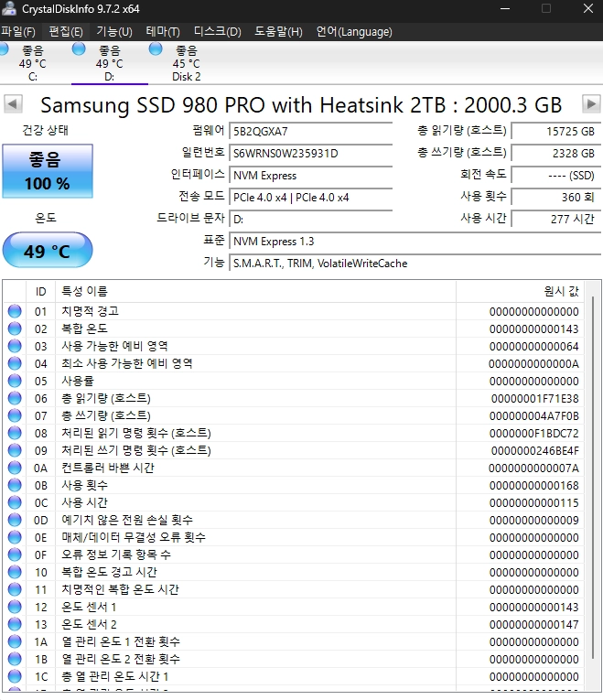Click status icon for 1B 열 관리 온도 2
The height and width of the screenshot is (700, 603).
pos(15,659)
